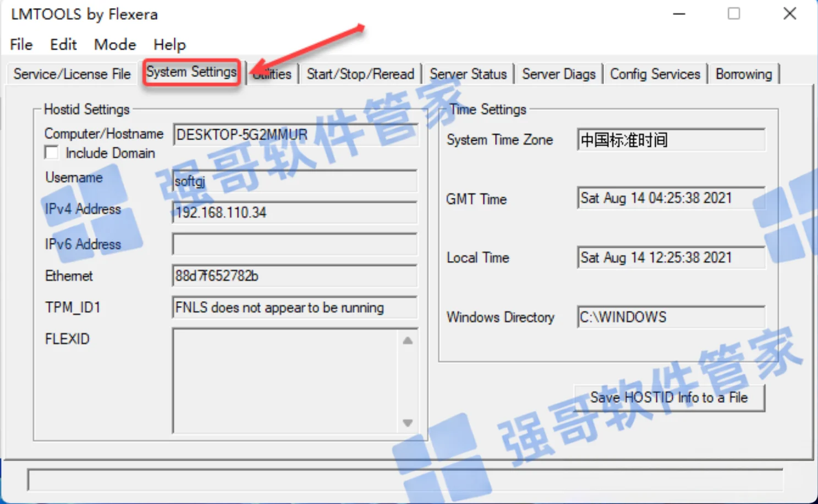The image size is (818, 504).
Task: Click the TPM_ID1 field
Action: point(295,308)
